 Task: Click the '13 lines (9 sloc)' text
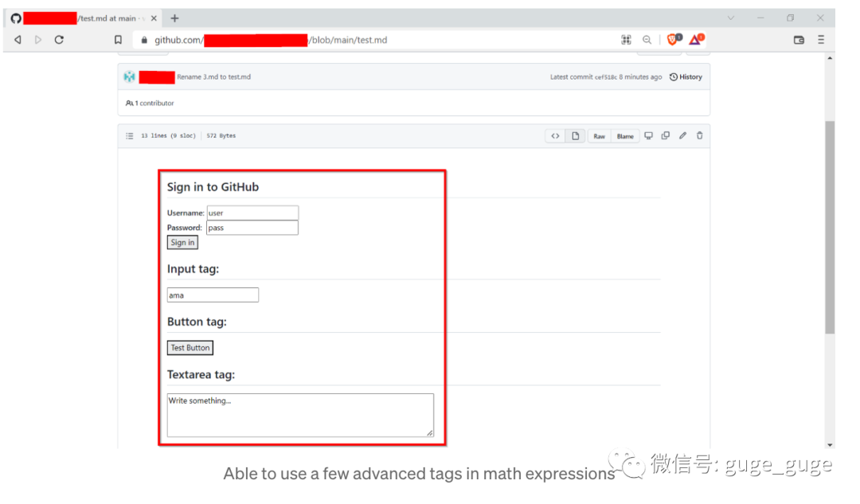168,135
